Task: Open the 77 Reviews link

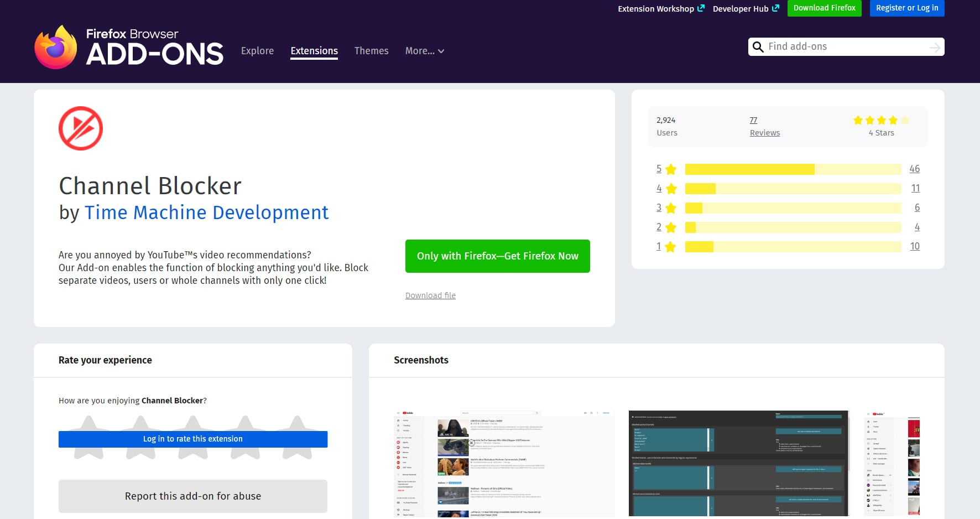Action: [753, 120]
